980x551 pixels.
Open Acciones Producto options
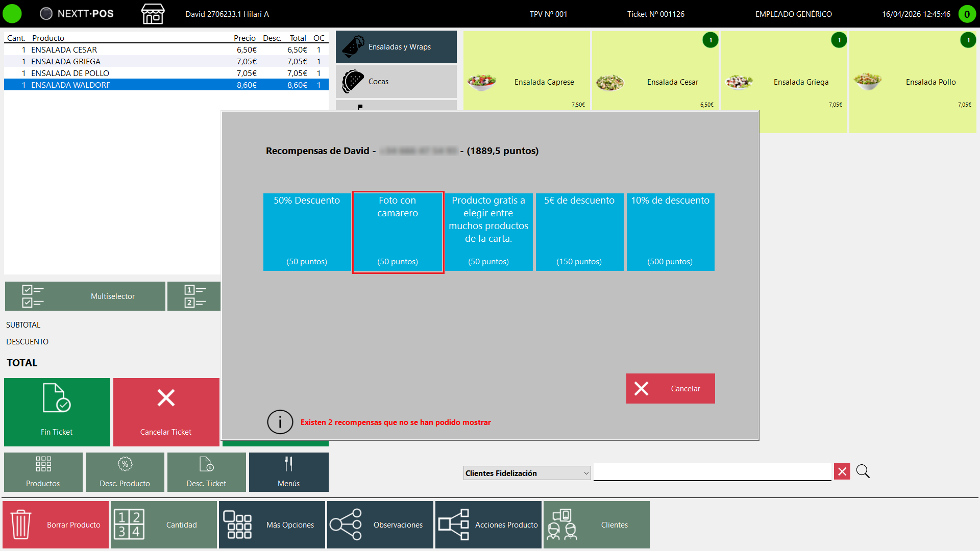488,524
